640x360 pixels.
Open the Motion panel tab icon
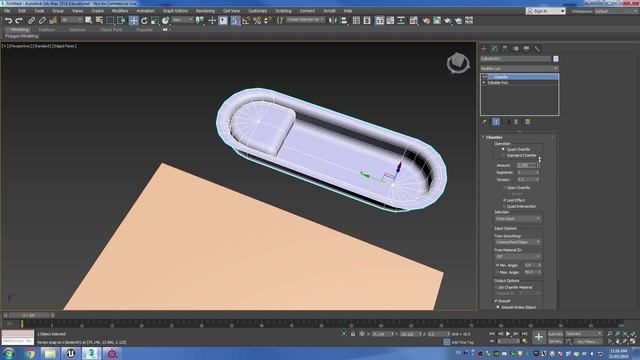pyautogui.click(x=516, y=49)
